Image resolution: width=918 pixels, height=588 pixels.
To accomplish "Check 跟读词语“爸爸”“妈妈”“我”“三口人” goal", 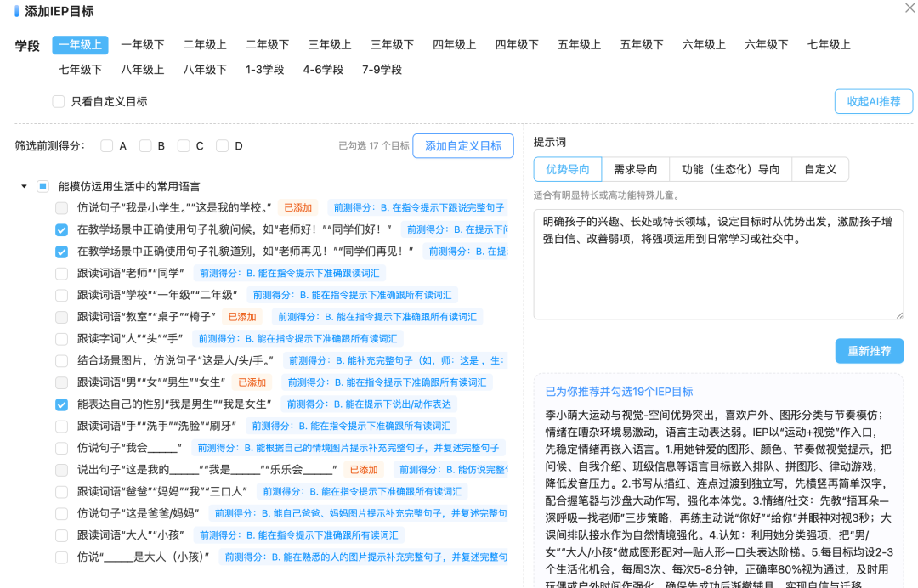I will pos(61,491).
